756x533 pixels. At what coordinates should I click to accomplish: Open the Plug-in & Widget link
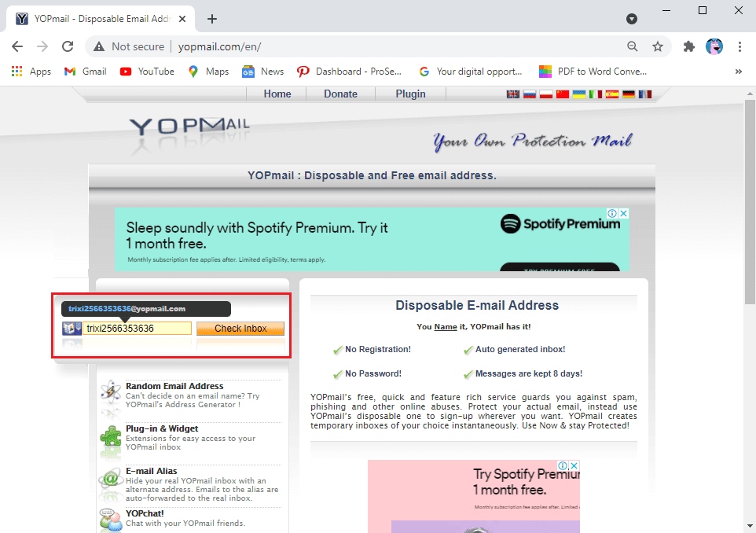[x=162, y=428]
